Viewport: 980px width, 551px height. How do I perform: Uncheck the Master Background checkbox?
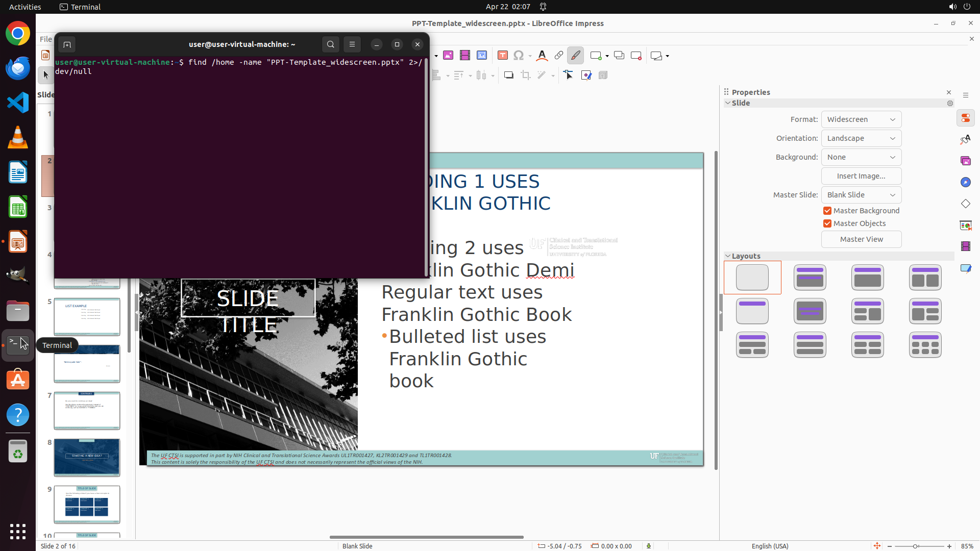(x=827, y=211)
